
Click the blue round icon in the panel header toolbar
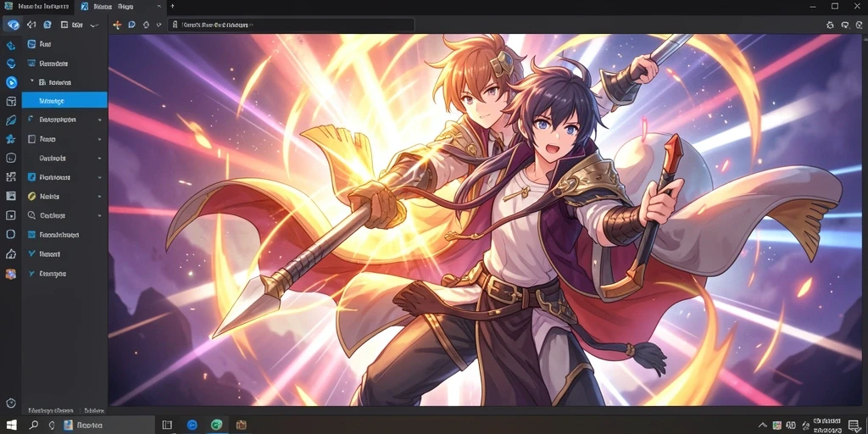47,25
